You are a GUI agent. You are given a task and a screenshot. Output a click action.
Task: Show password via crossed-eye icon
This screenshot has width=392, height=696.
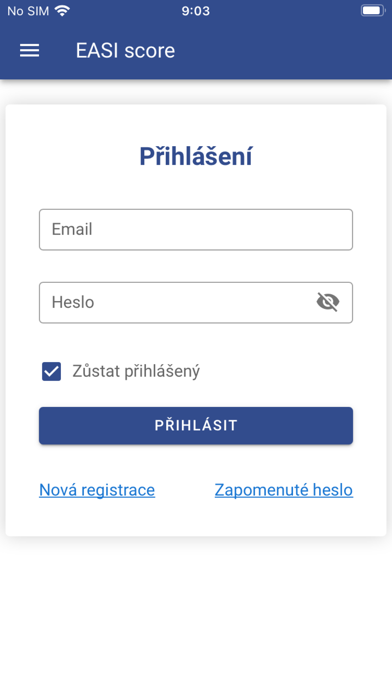[328, 302]
